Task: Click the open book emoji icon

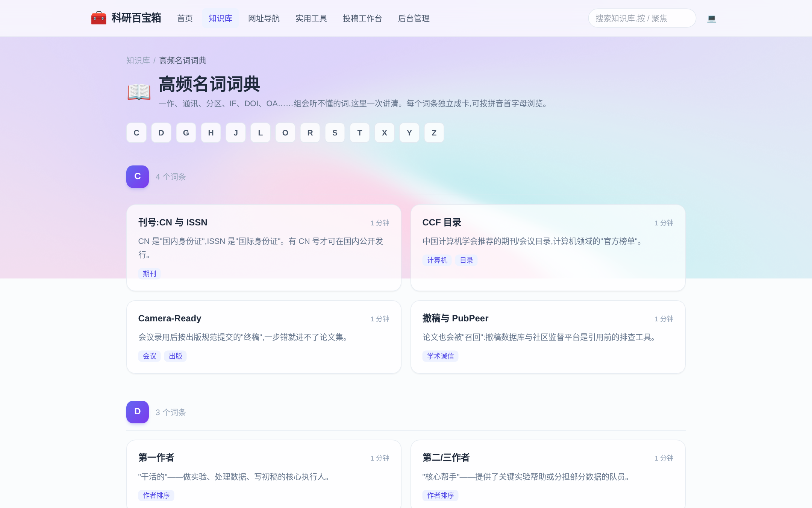Action: 139,92
